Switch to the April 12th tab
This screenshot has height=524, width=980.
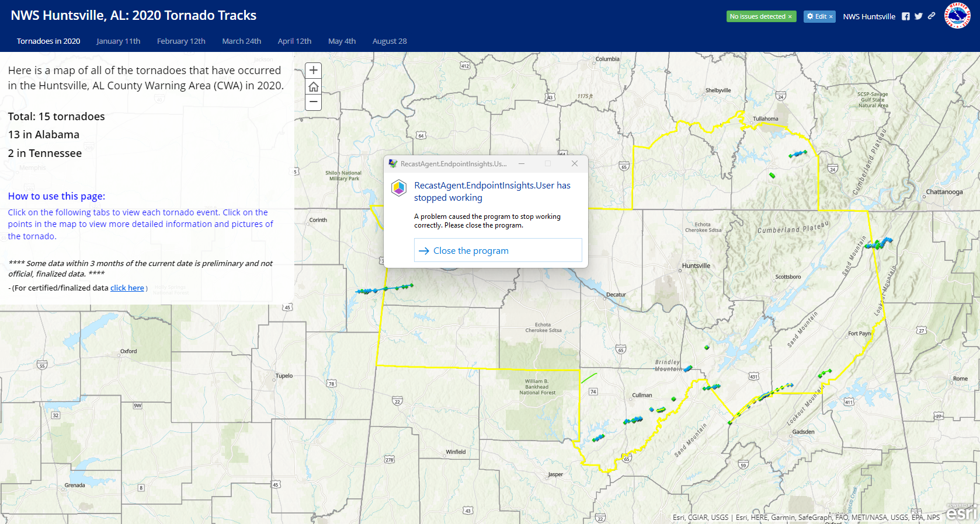pyautogui.click(x=294, y=41)
